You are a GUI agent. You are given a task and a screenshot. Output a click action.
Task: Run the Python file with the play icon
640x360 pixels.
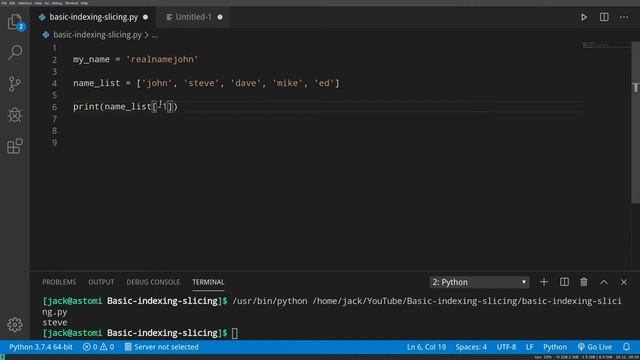(584, 17)
